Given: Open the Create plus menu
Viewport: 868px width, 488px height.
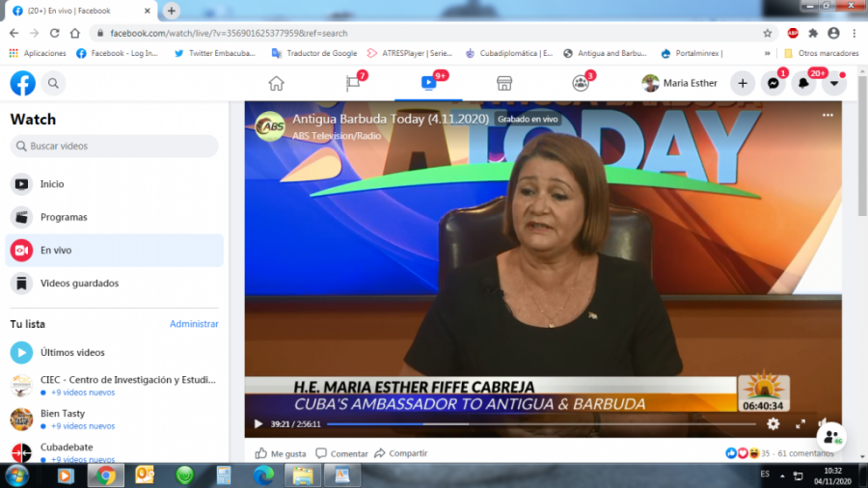Looking at the screenshot, I should [742, 84].
